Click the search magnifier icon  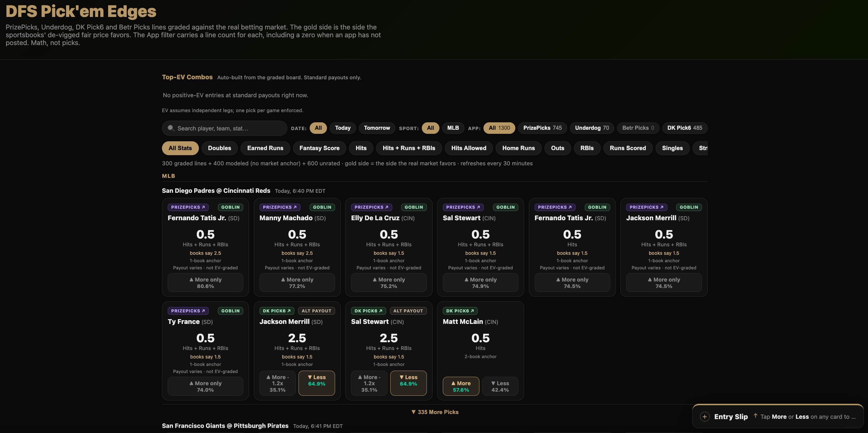171,128
